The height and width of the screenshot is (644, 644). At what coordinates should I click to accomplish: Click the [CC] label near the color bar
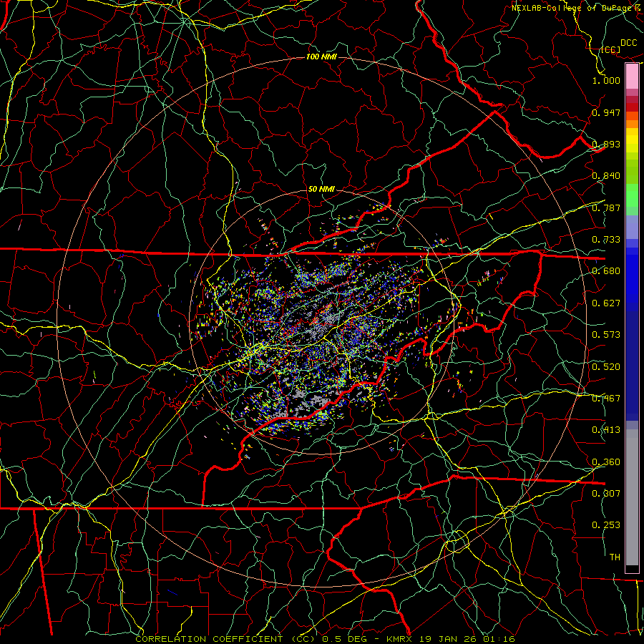[610, 49]
